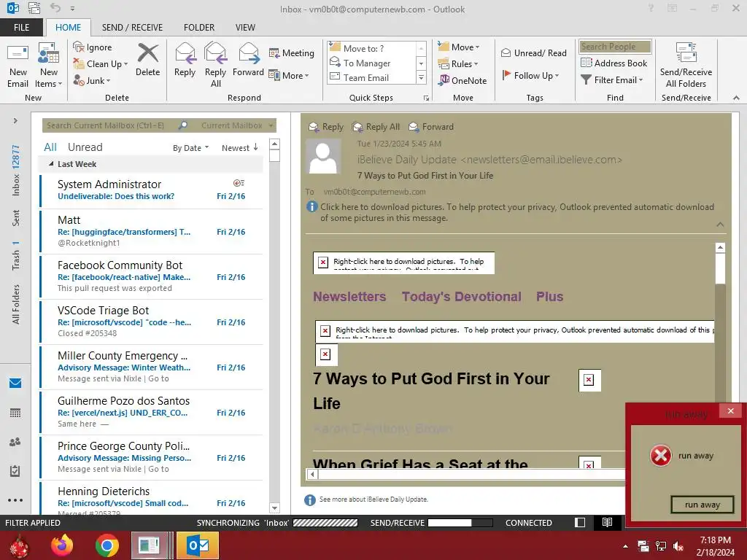This screenshot has height=560, width=747.
Task: Switch to the HOME tab
Action: point(68,28)
